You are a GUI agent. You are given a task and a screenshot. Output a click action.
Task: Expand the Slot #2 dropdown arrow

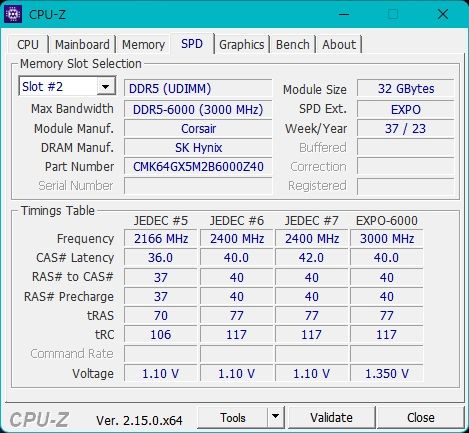[x=106, y=87]
